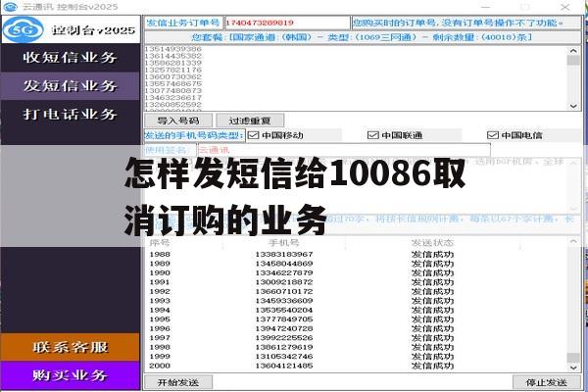Click the package info bar showing 国家通道

(x=363, y=37)
